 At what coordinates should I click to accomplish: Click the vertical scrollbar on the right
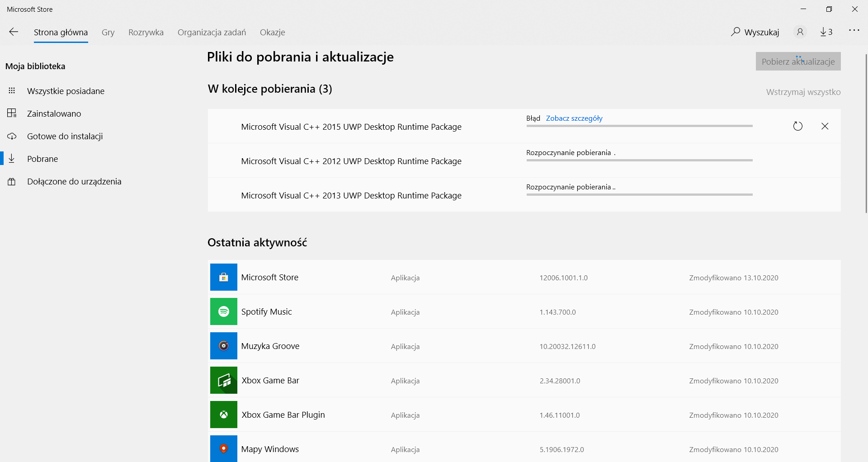coord(866,133)
